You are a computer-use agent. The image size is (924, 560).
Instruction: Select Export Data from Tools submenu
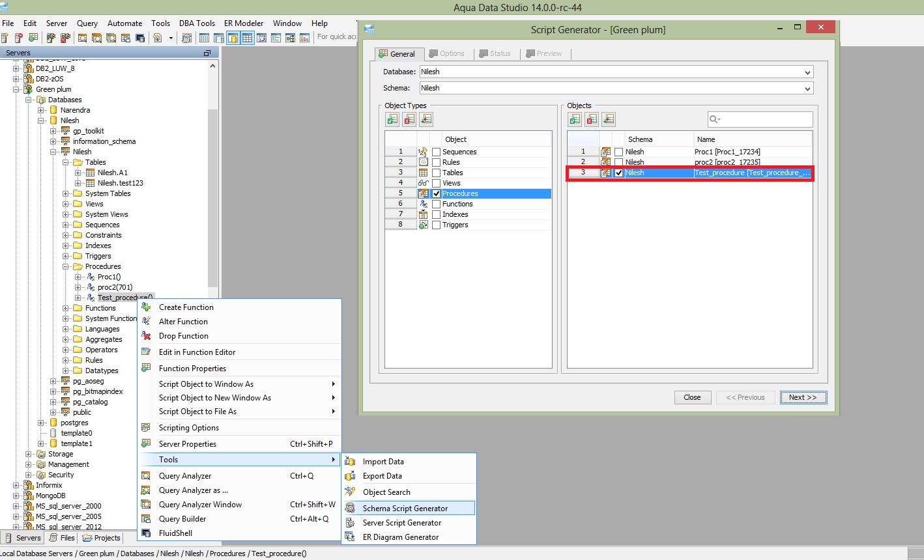382,476
